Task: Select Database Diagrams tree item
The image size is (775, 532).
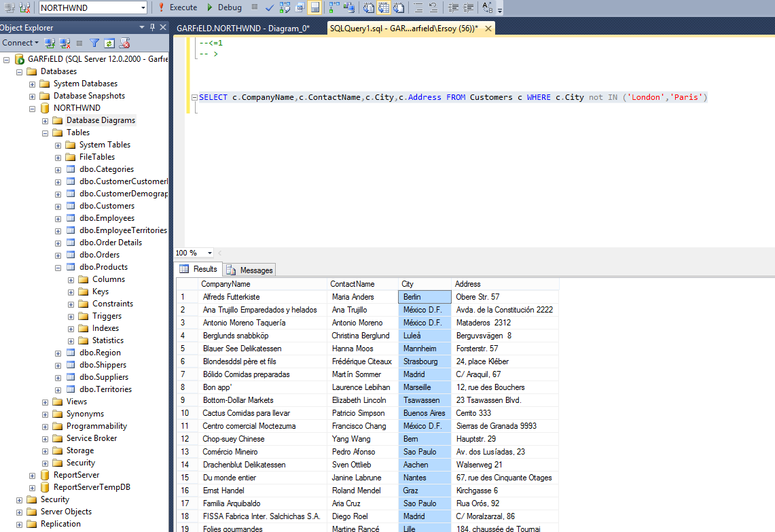Action: coord(101,120)
